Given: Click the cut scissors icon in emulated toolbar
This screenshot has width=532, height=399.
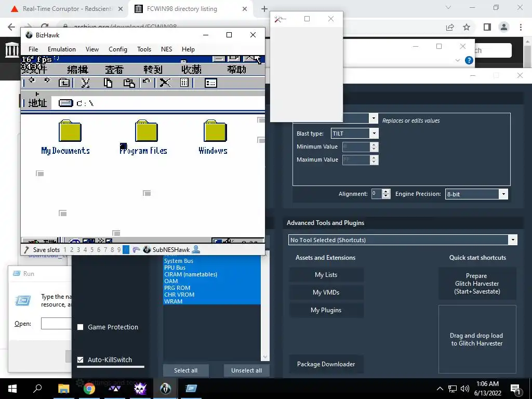Looking at the screenshot, I should [86, 83].
